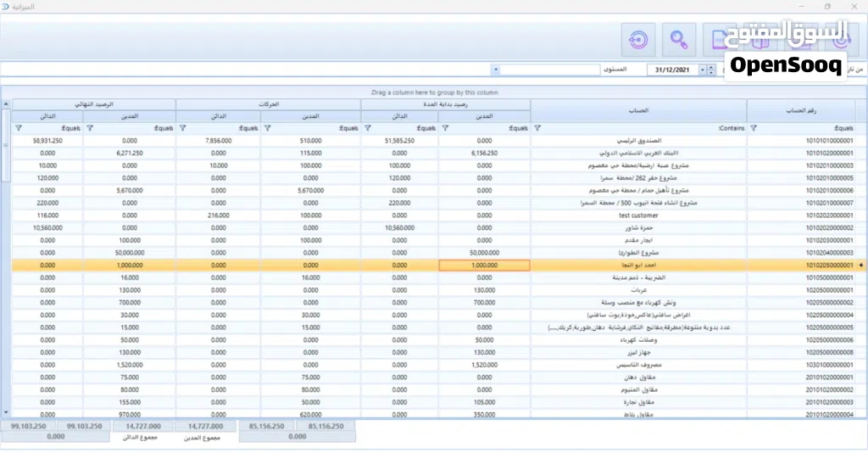This screenshot has width=868, height=453.
Task: Click the refresh circular arrow toolbar icon
Action: point(638,40)
